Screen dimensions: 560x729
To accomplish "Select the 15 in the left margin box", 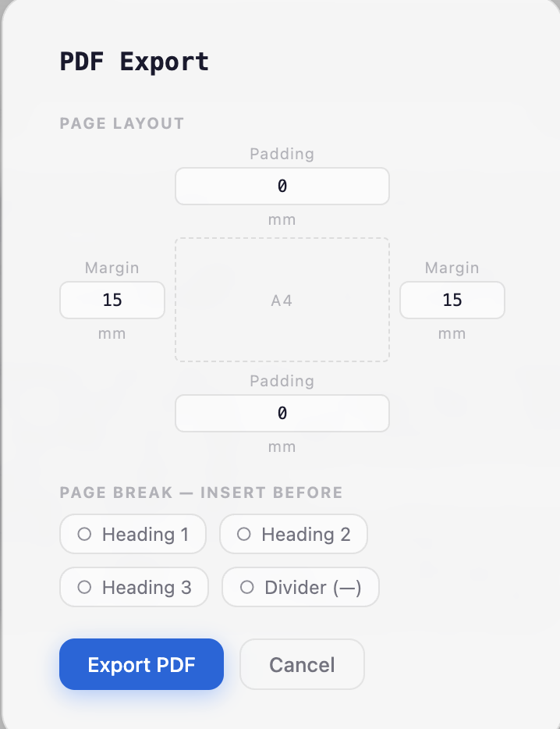I will pos(112,300).
